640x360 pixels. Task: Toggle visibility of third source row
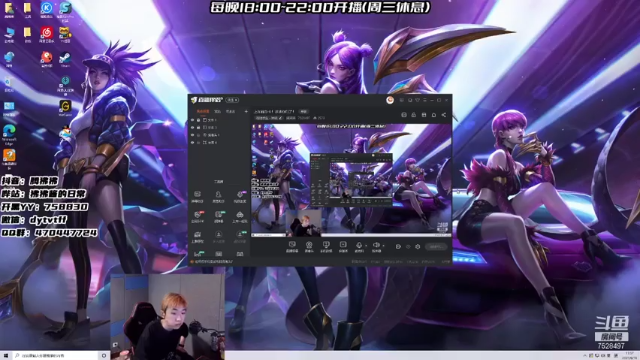(193, 135)
